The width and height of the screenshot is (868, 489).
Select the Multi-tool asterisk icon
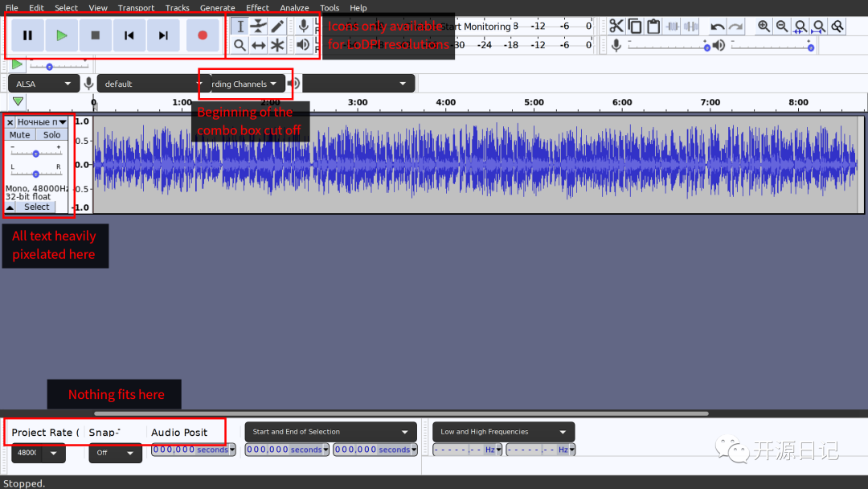pyautogui.click(x=277, y=45)
